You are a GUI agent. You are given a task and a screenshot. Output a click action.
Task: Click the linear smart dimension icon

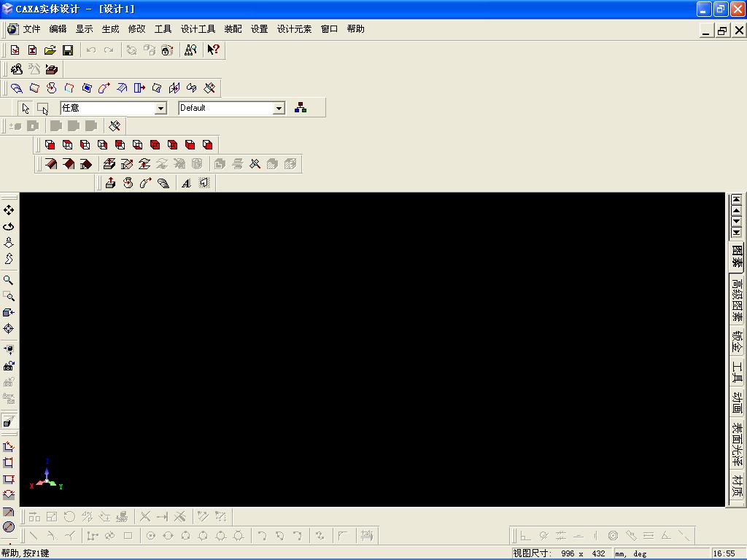pyautogui.click(x=9, y=447)
